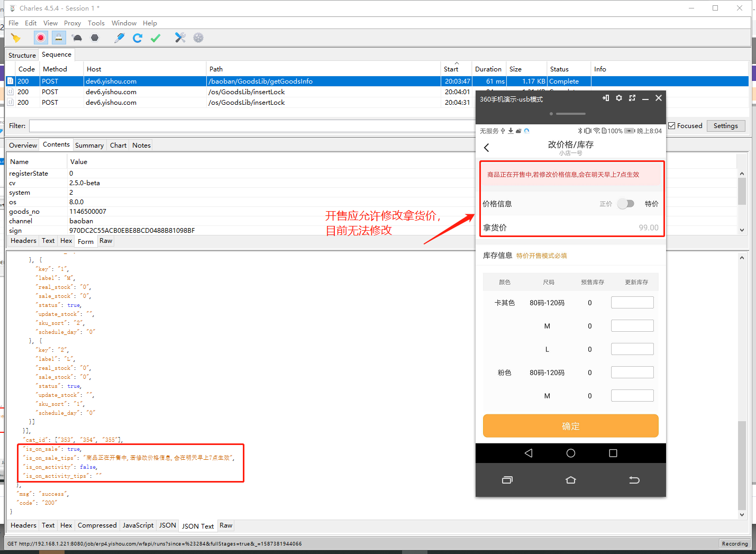This screenshot has width=756, height=554.
Task: Enable throttling with the turtle icon
Action: pyautogui.click(x=77, y=38)
